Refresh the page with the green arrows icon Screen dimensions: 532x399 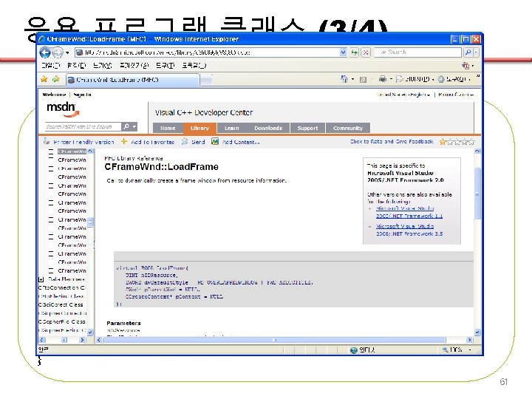(354, 52)
